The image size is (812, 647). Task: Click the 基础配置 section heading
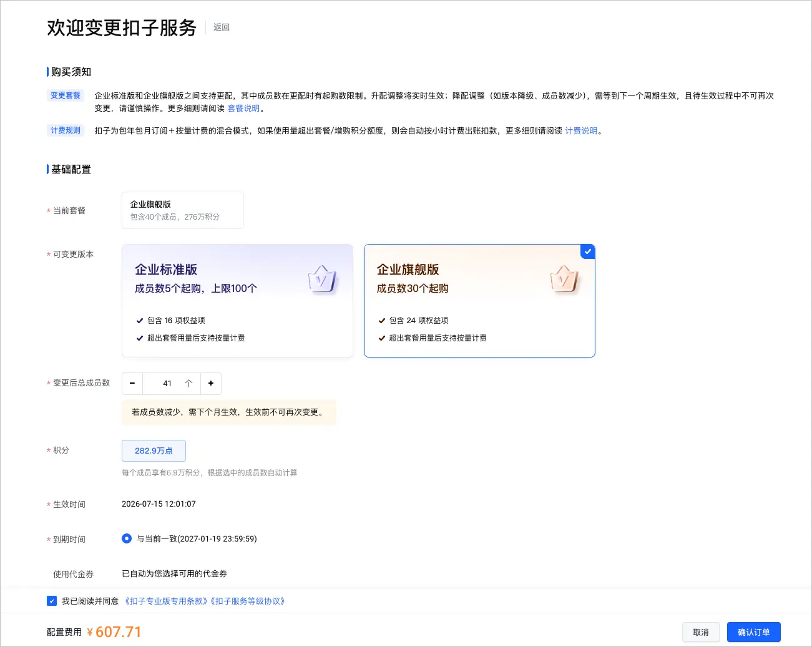tap(71, 169)
